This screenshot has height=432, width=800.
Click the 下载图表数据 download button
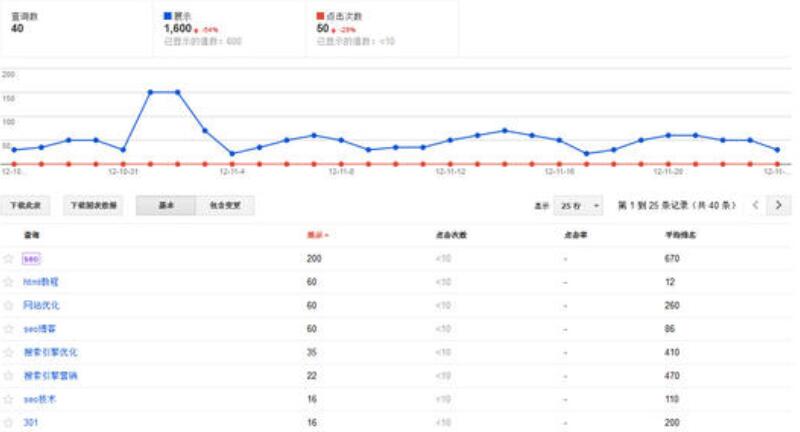click(x=93, y=205)
